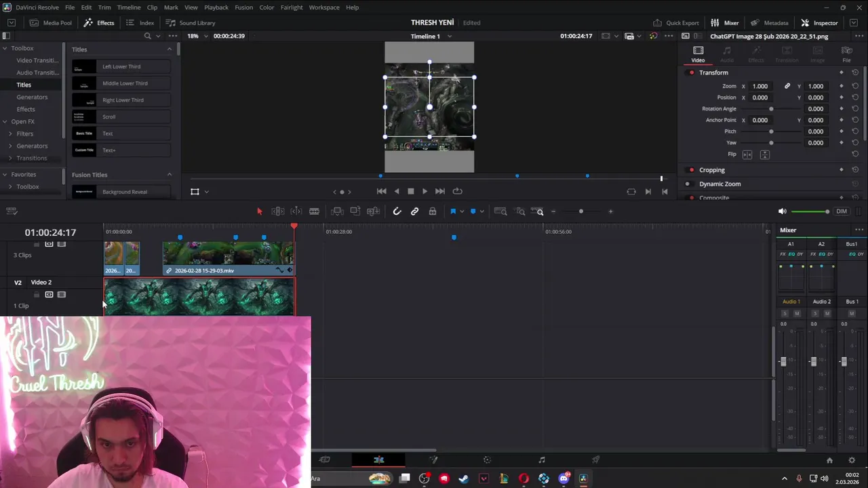Screen dimensions: 868x488
Task: Open the Timeline 1 name dropdown
Action: click(x=450, y=36)
